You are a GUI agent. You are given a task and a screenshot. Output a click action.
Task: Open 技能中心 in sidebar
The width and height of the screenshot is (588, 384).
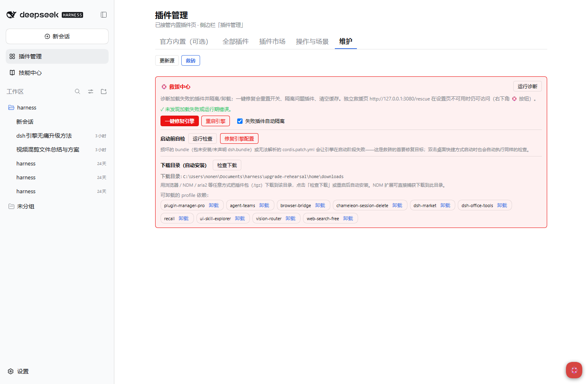point(57,73)
